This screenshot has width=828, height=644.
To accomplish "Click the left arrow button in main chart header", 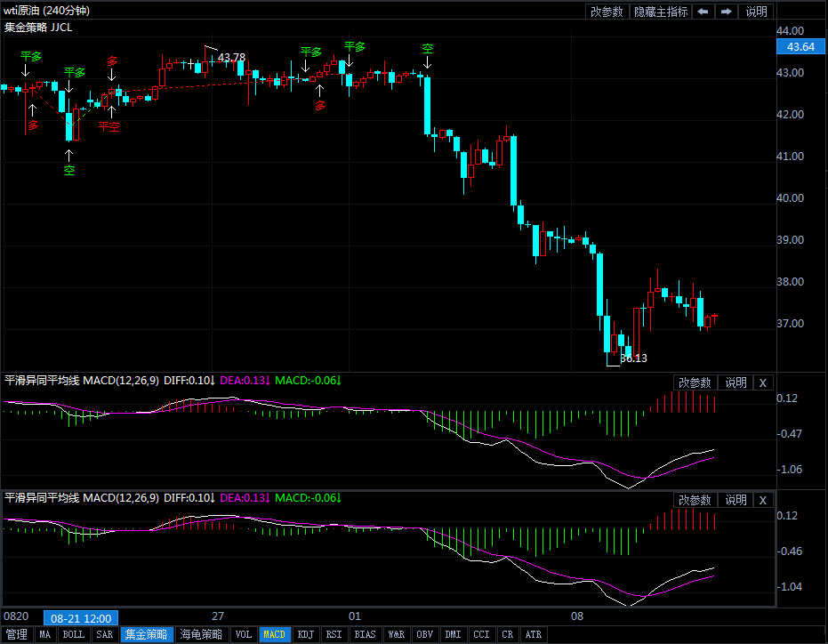I will tap(703, 12).
